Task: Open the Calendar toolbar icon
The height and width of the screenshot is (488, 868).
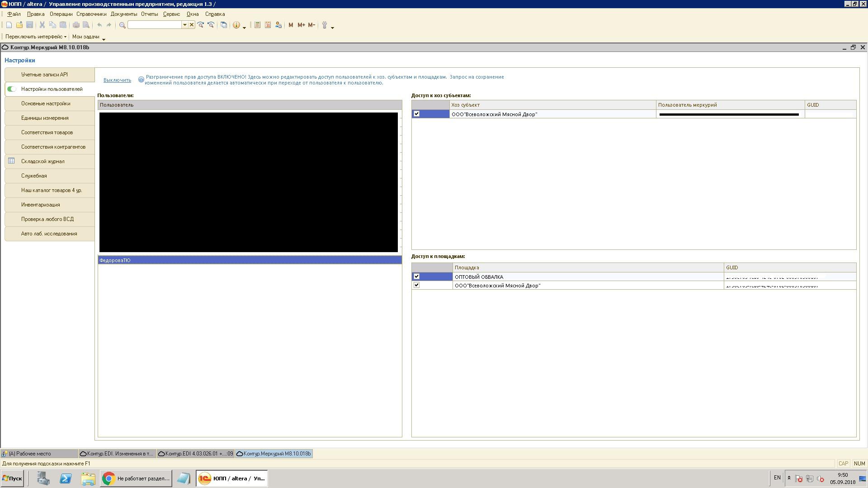Action: coord(268,25)
